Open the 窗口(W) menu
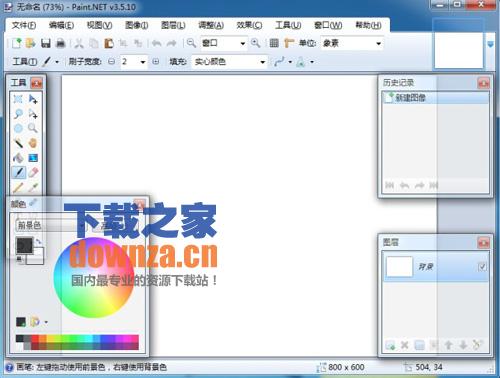 tap(328, 25)
